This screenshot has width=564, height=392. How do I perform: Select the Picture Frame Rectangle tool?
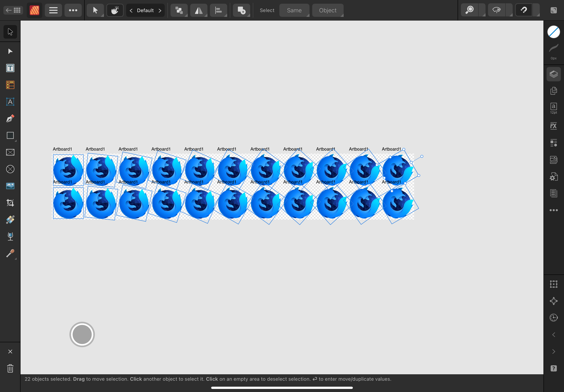[x=10, y=152]
